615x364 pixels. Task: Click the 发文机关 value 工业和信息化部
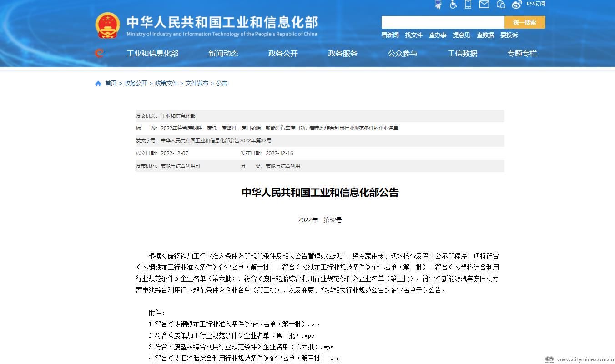pyautogui.click(x=178, y=116)
